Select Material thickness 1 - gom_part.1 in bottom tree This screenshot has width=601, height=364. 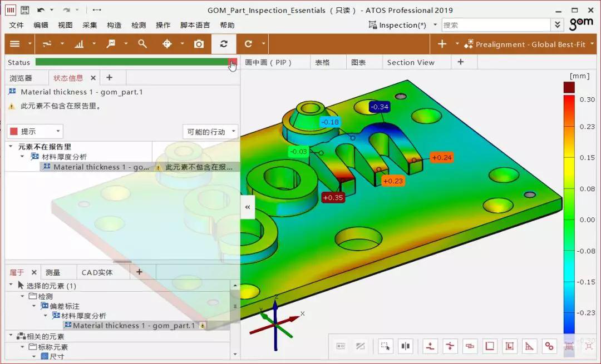pyautogui.click(x=134, y=325)
